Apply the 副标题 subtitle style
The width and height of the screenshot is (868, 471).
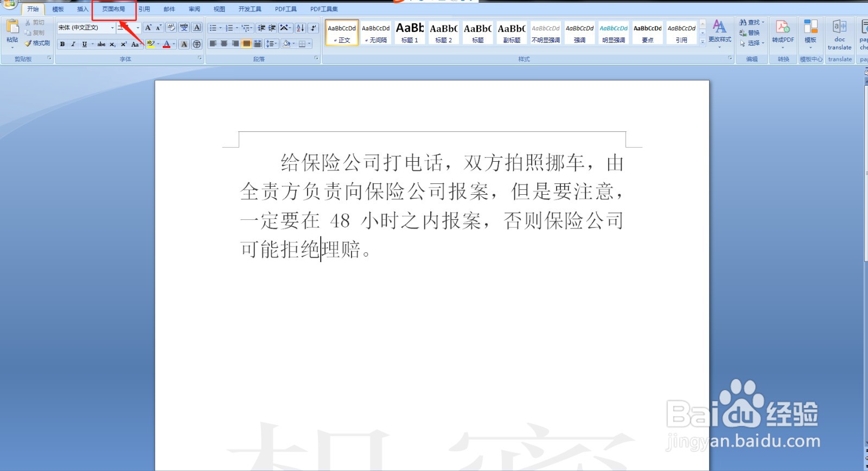512,33
